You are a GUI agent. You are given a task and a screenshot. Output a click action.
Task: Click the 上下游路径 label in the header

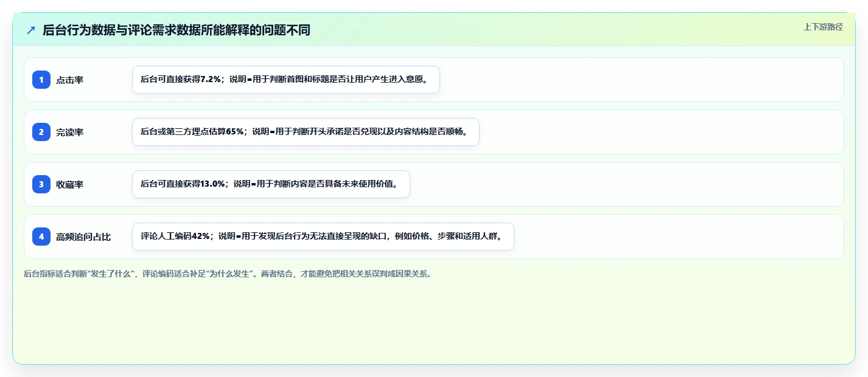point(823,27)
